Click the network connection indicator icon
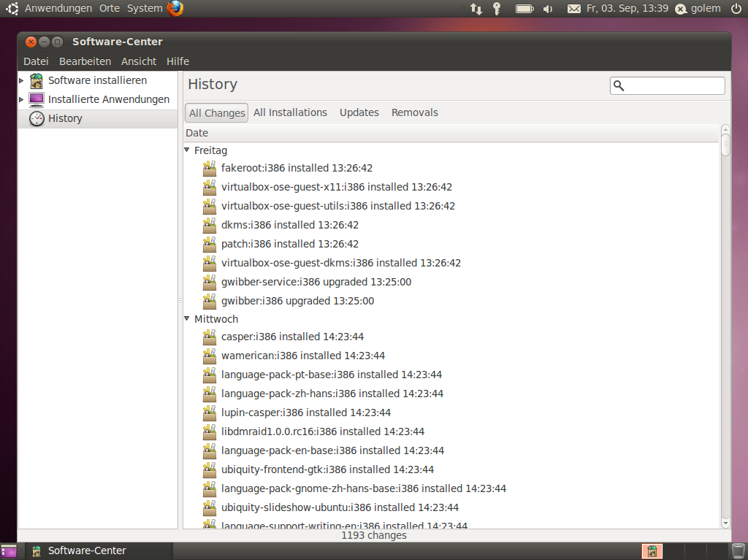The image size is (748, 560). (x=476, y=9)
